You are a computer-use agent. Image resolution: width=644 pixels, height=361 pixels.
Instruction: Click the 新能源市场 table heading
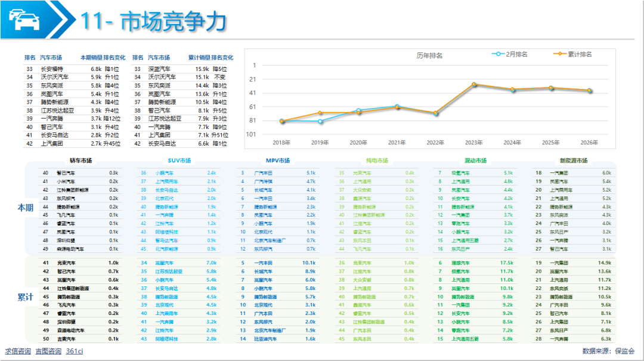(x=574, y=161)
